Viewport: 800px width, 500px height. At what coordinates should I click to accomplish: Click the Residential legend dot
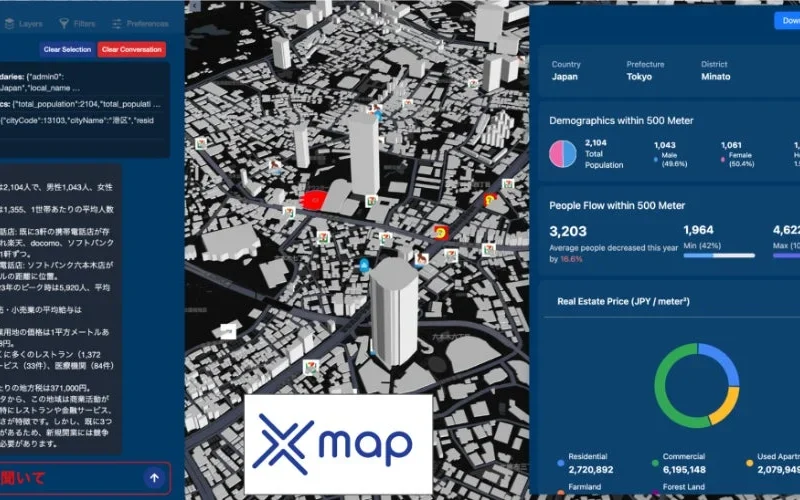pos(561,462)
